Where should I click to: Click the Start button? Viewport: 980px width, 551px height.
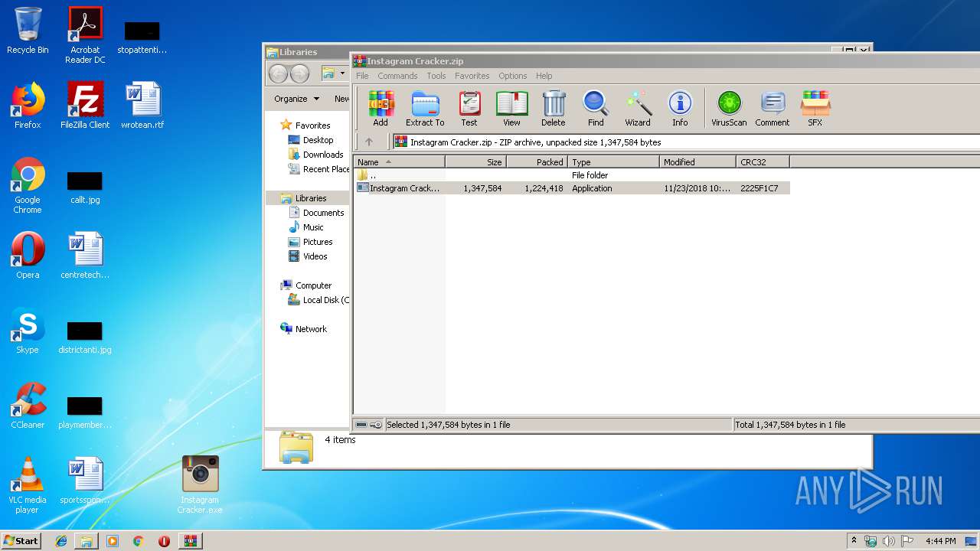(x=21, y=540)
